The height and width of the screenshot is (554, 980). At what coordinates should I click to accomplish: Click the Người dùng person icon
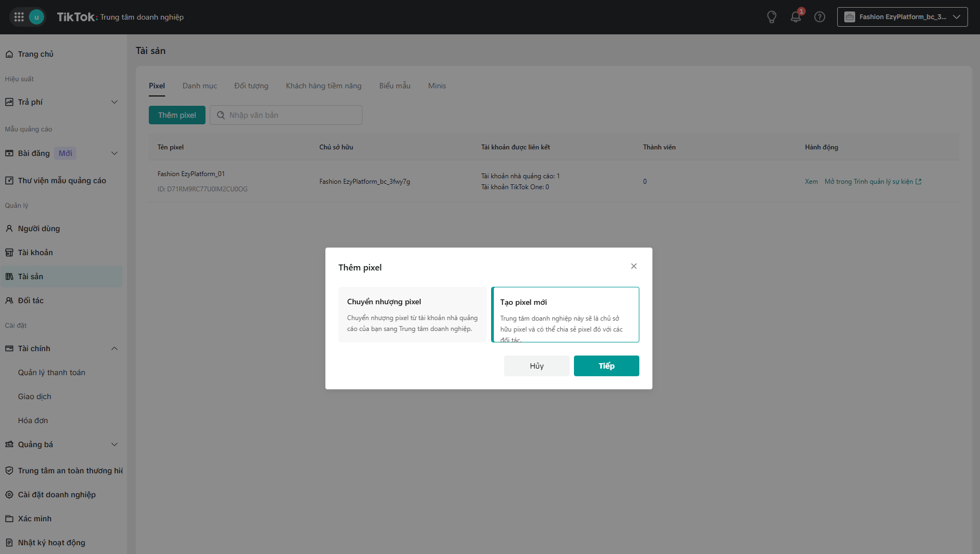tap(9, 228)
